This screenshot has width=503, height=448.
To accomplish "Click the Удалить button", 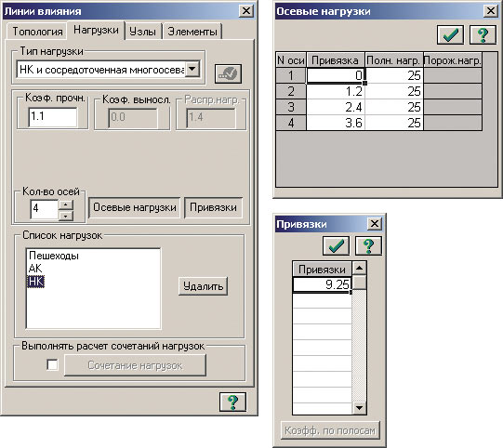I will pos(203,286).
